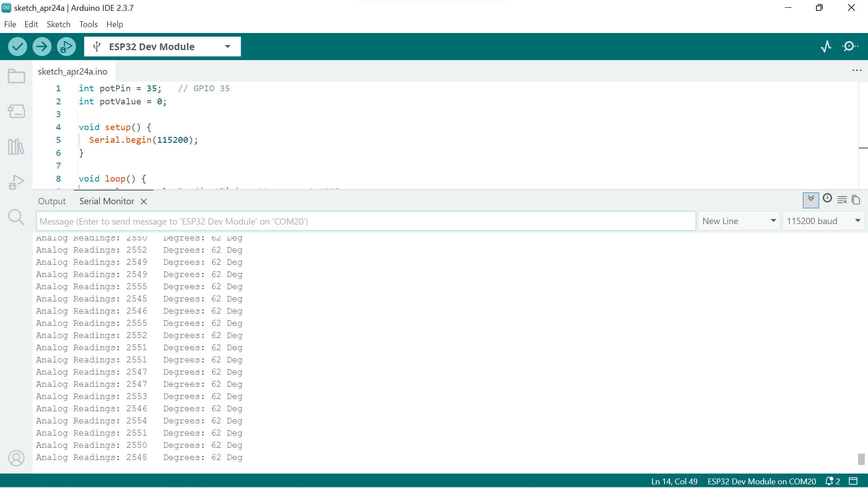868x488 pixels.
Task: Clear the Serial Monitor output
Action: click(x=842, y=200)
